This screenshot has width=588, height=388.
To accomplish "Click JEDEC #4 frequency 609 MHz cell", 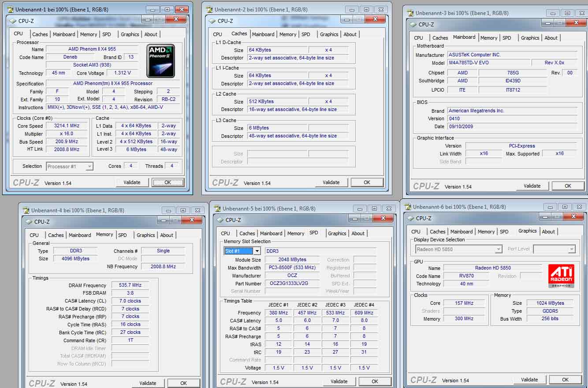I will [x=364, y=313].
